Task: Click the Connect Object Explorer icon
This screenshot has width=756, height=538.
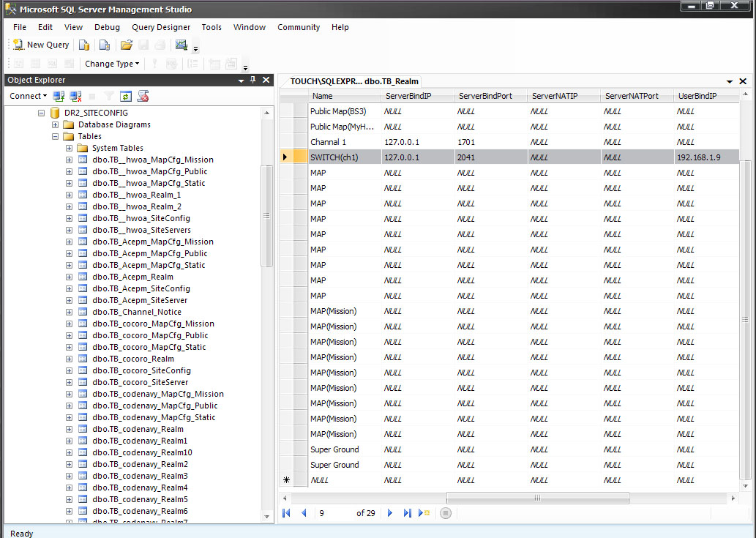Action: coord(59,96)
